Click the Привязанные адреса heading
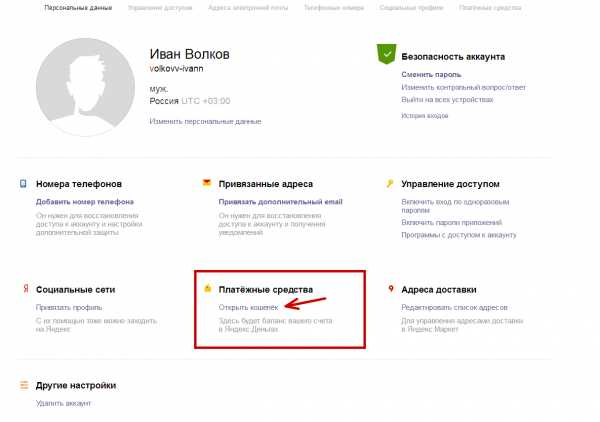Screen dimensions: 600x422 (x=266, y=184)
